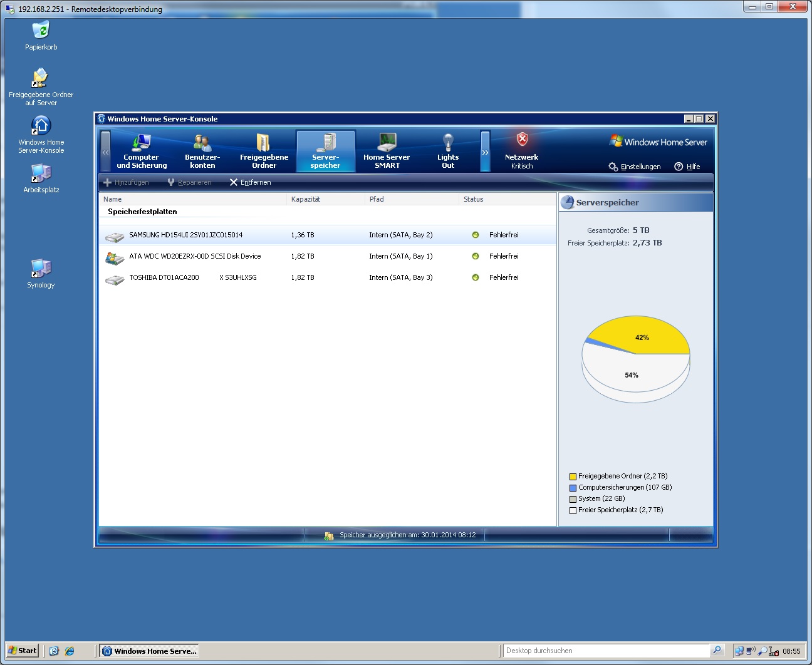Click network tray icon
812x665 pixels.
coord(739,651)
